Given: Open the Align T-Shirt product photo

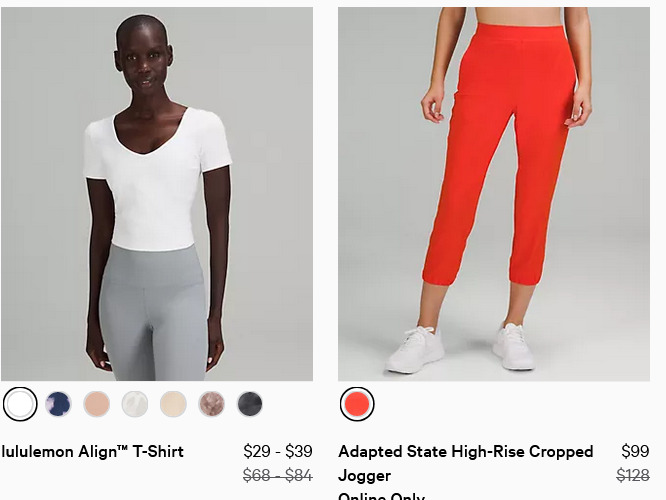Looking at the screenshot, I should [x=157, y=194].
